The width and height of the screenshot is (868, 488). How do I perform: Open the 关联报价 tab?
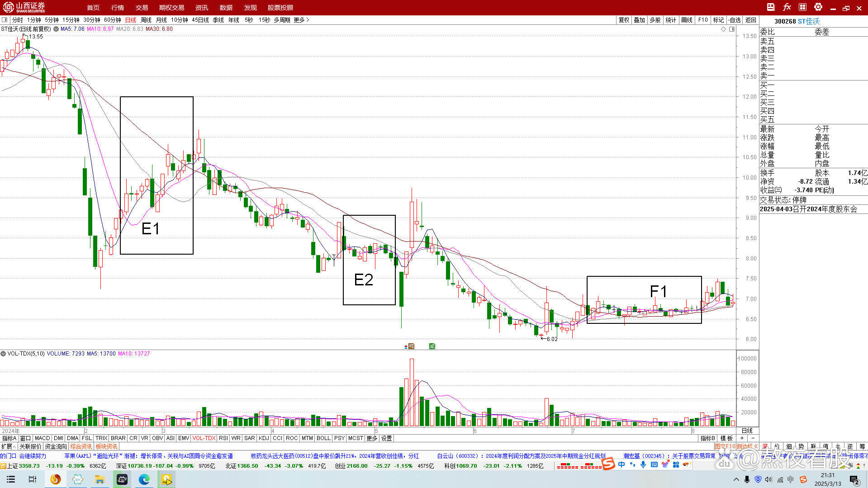pos(30,446)
